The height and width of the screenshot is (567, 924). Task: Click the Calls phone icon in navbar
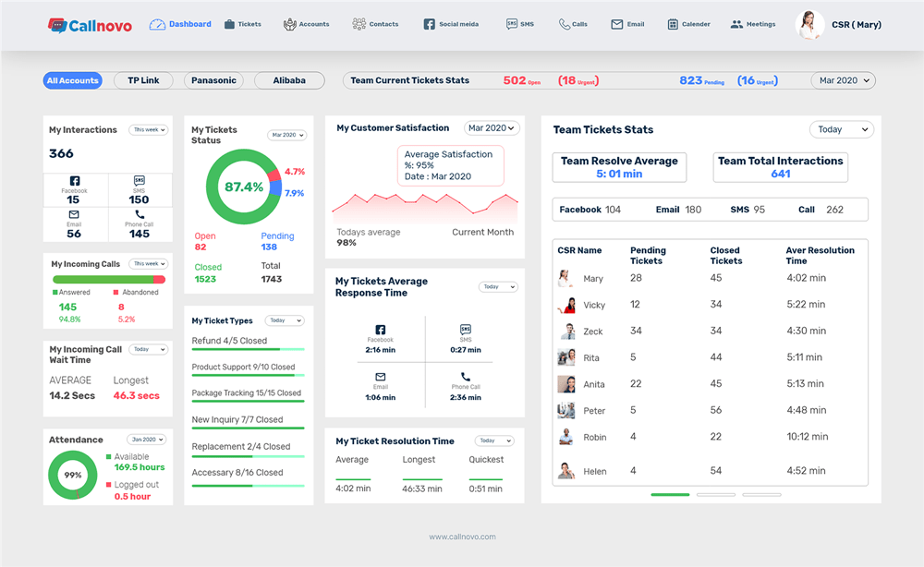pos(564,24)
